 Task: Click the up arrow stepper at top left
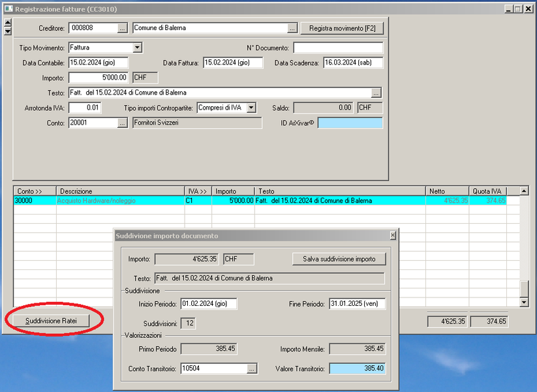(x=8, y=23)
